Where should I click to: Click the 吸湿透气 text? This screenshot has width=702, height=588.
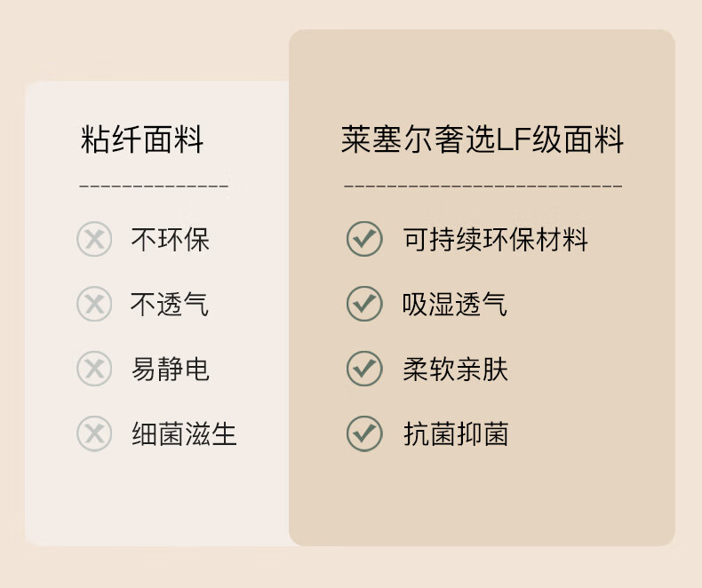[455, 305]
